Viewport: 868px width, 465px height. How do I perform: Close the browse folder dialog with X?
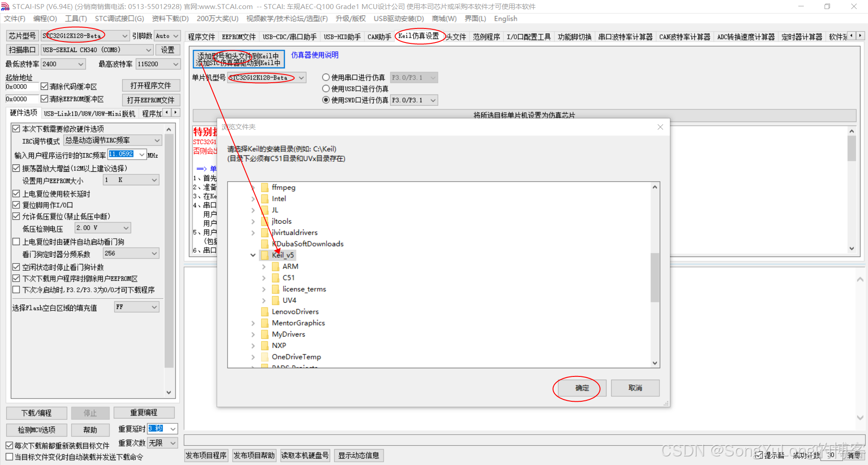click(660, 127)
